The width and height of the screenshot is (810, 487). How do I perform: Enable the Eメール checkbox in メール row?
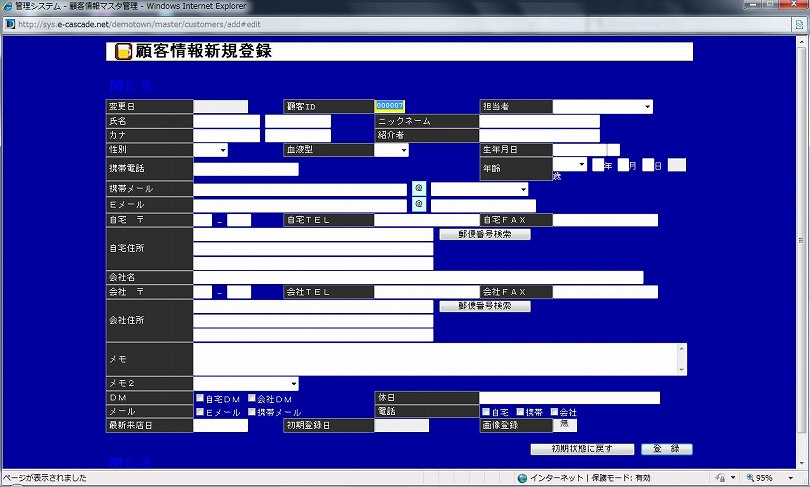(200, 412)
